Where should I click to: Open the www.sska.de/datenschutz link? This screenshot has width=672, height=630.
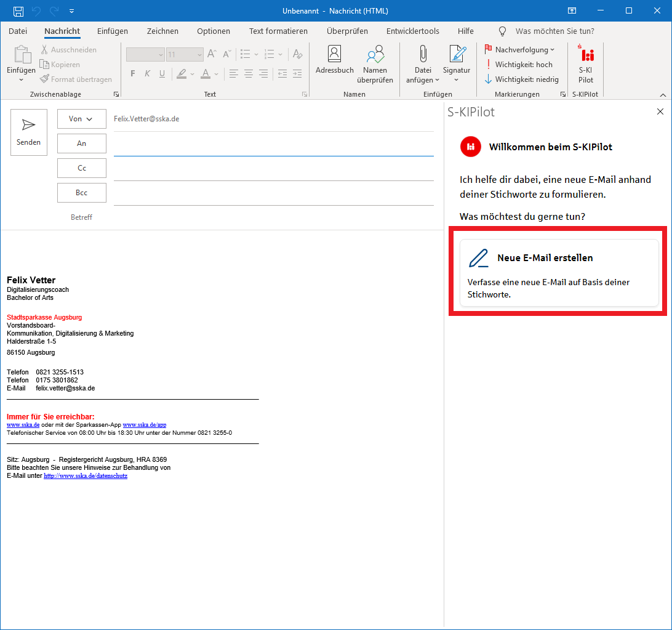pyautogui.click(x=86, y=476)
